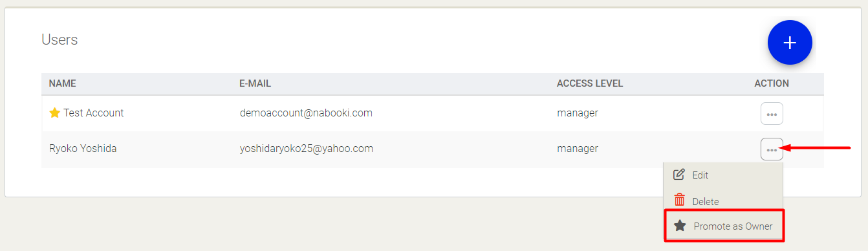
Task: Click the dark star promote icon
Action: tap(680, 226)
